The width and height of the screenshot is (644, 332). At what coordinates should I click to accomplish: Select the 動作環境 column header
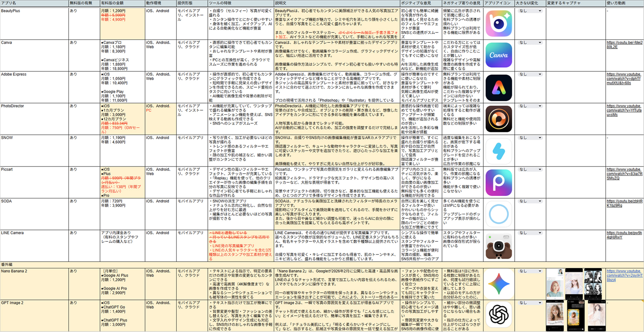[x=160, y=3]
